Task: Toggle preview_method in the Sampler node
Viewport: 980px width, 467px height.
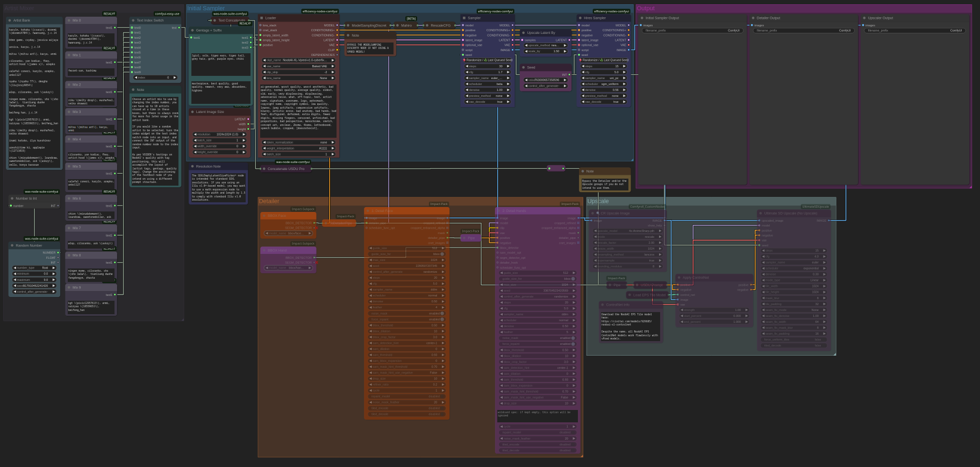Action: (x=488, y=96)
